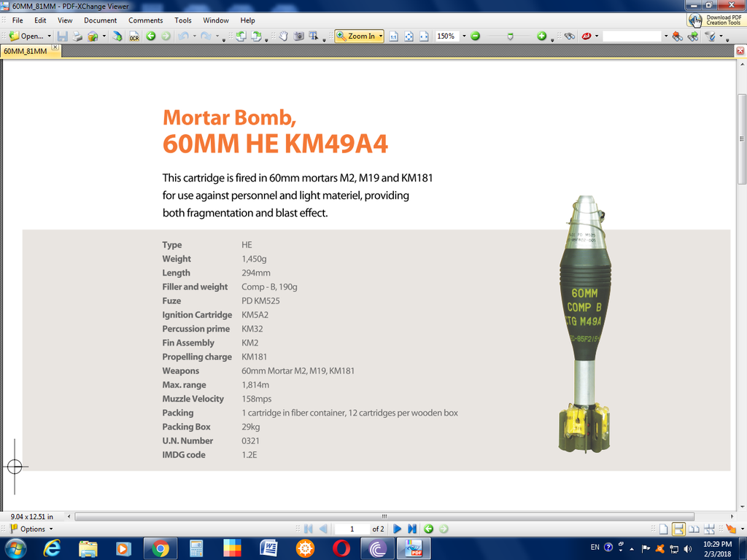Viewport: 747px width, 560px height.
Task: Click the bottom green previous view arrow
Action: click(x=428, y=529)
